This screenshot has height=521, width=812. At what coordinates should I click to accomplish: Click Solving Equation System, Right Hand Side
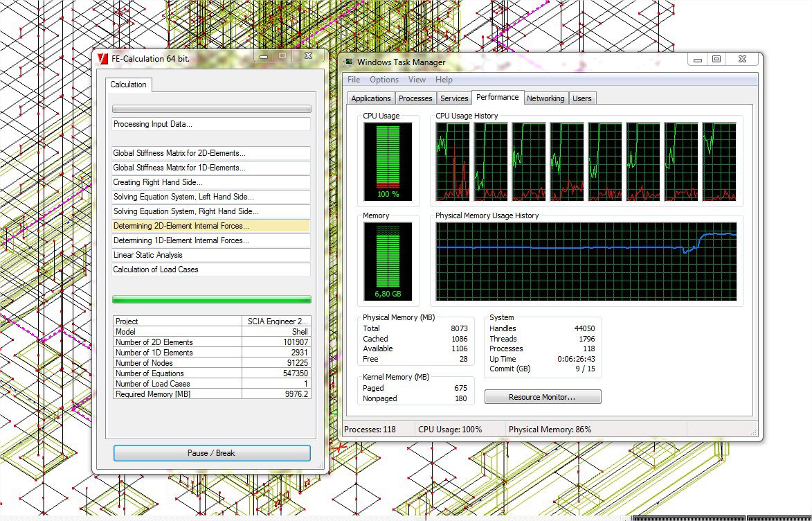click(211, 211)
